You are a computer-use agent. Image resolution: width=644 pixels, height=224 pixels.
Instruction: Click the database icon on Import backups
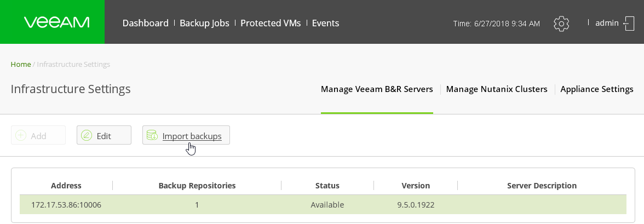pos(152,135)
